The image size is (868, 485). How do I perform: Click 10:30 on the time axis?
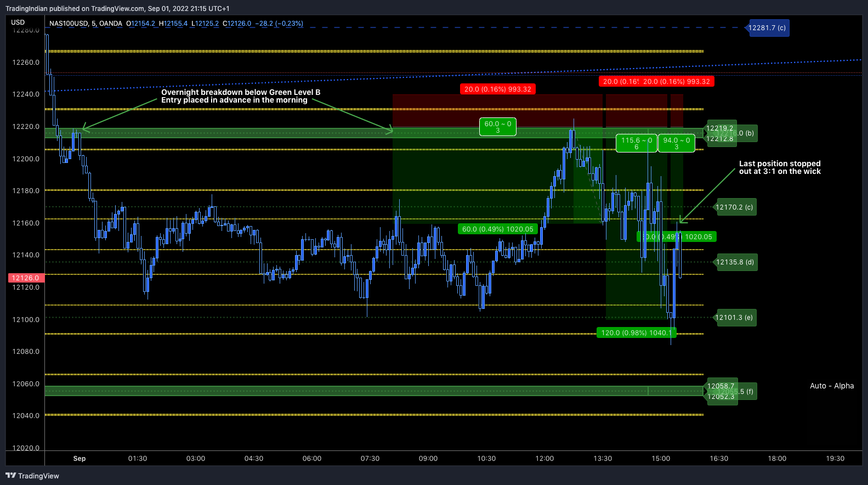486,459
